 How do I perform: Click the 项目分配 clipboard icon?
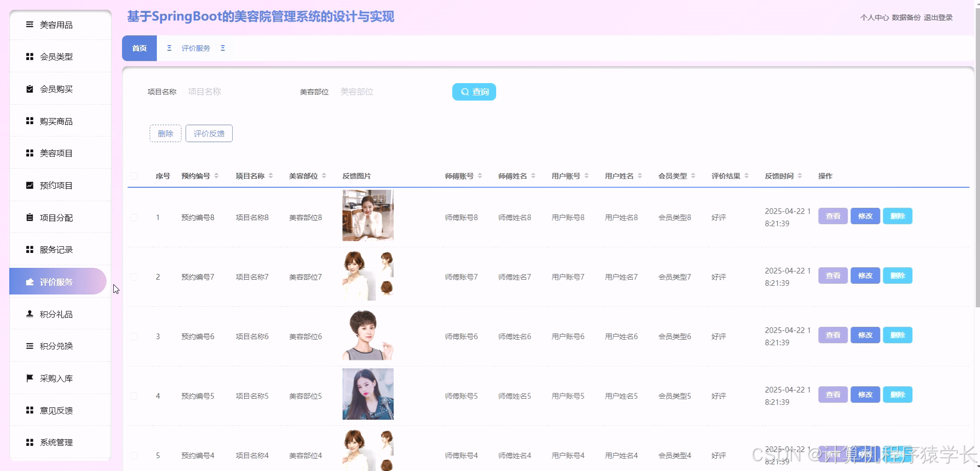coord(30,218)
